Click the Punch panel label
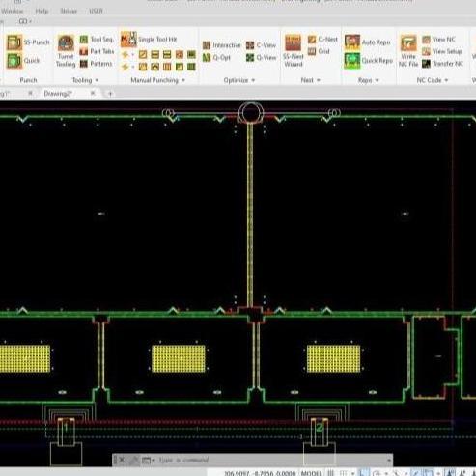 point(28,80)
